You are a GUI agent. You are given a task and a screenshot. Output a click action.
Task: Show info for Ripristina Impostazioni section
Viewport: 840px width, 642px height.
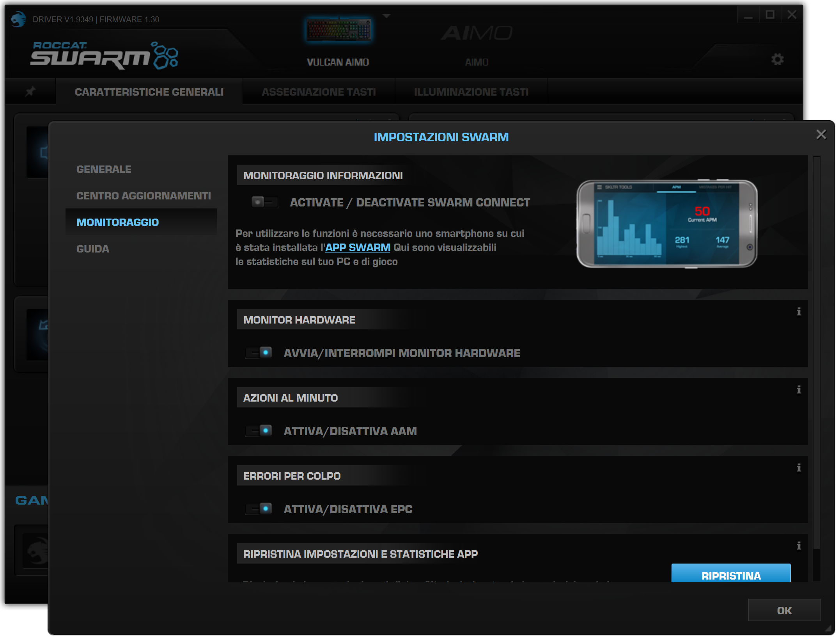click(799, 546)
